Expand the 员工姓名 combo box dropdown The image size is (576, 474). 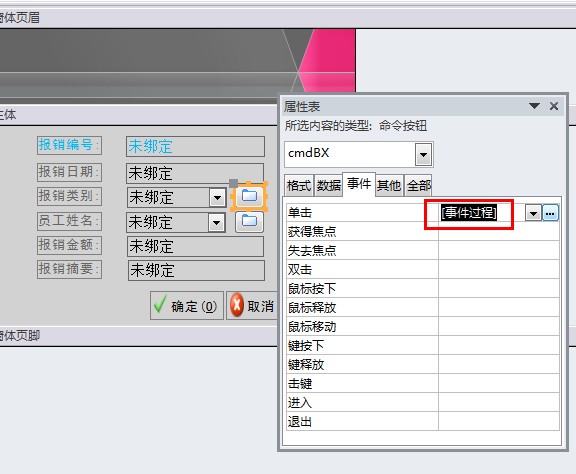coord(216,223)
